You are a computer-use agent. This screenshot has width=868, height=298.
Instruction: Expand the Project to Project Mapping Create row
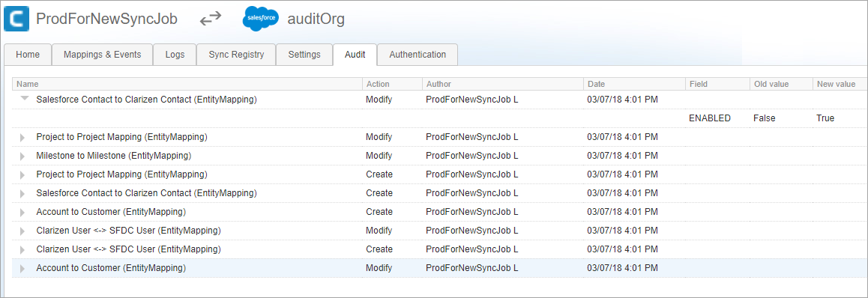pos(22,174)
